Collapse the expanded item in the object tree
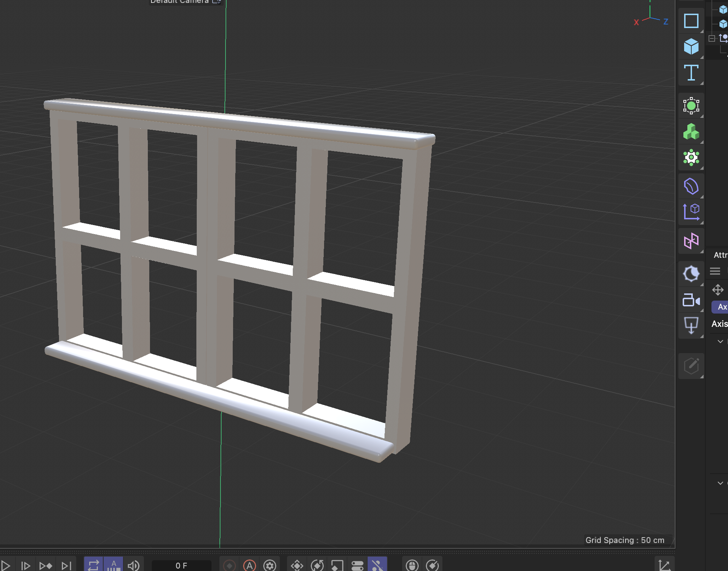728x571 pixels. 711,38
